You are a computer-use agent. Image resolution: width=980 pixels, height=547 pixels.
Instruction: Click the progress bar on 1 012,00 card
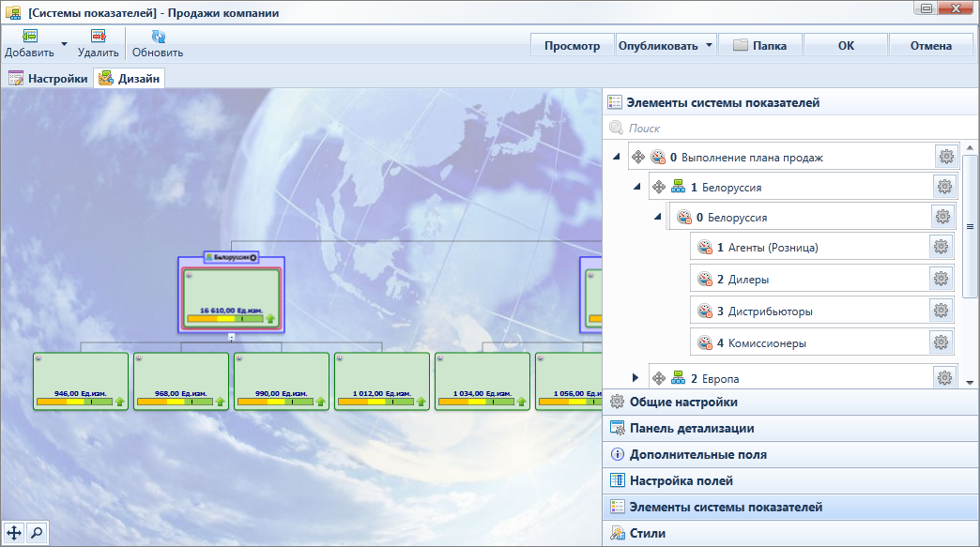[x=375, y=402]
